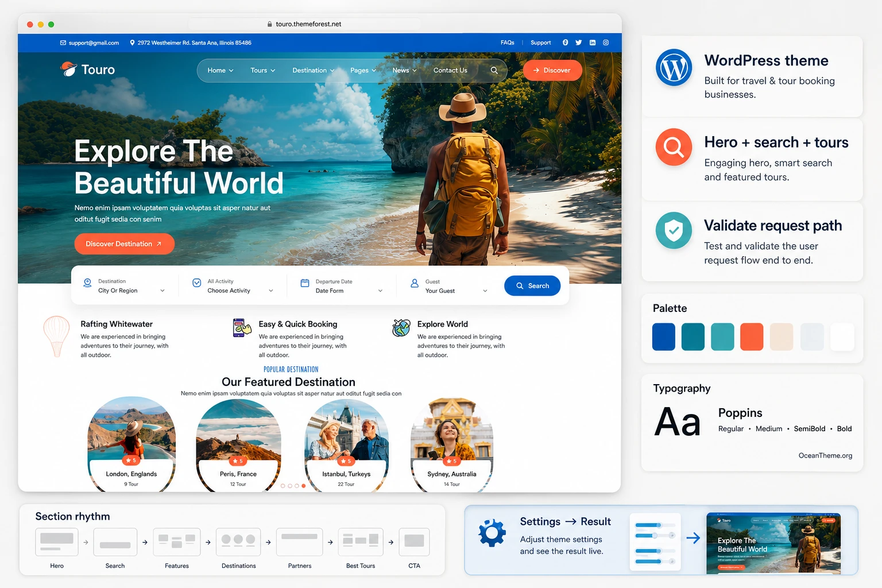Open the FAQs link in top bar
The height and width of the screenshot is (588, 882).
tap(507, 42)
